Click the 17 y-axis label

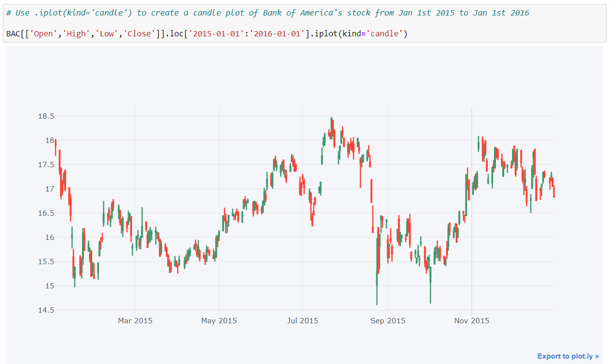click(x=49, y=189)
